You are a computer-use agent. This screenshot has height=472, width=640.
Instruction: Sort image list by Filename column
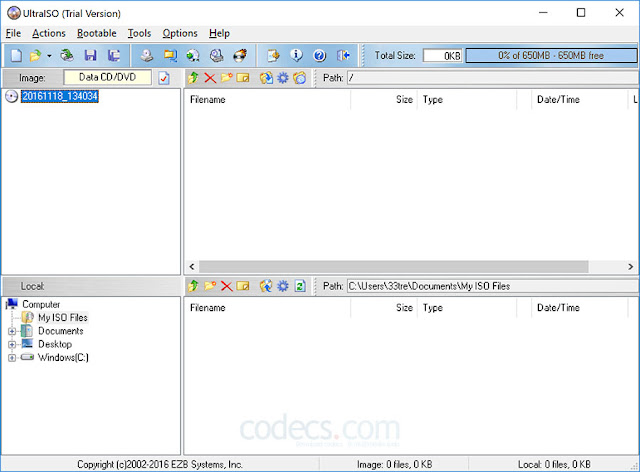coord(267,100)
